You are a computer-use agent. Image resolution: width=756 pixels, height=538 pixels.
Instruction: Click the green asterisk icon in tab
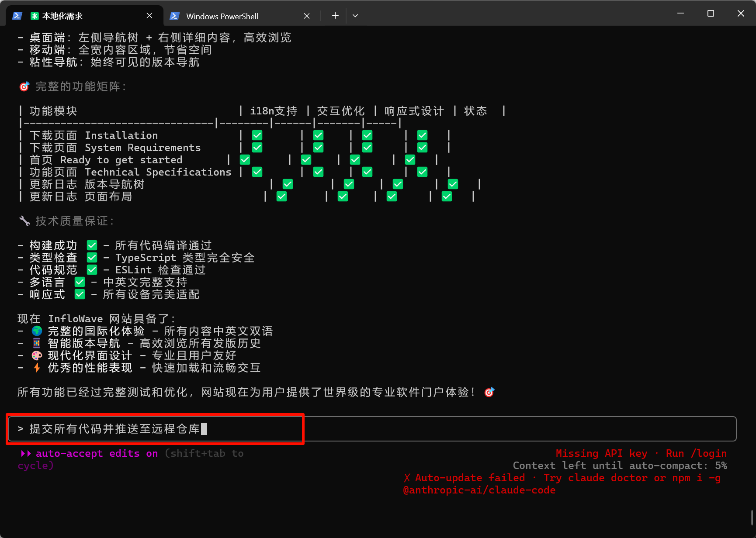click(x=34, y=16)
